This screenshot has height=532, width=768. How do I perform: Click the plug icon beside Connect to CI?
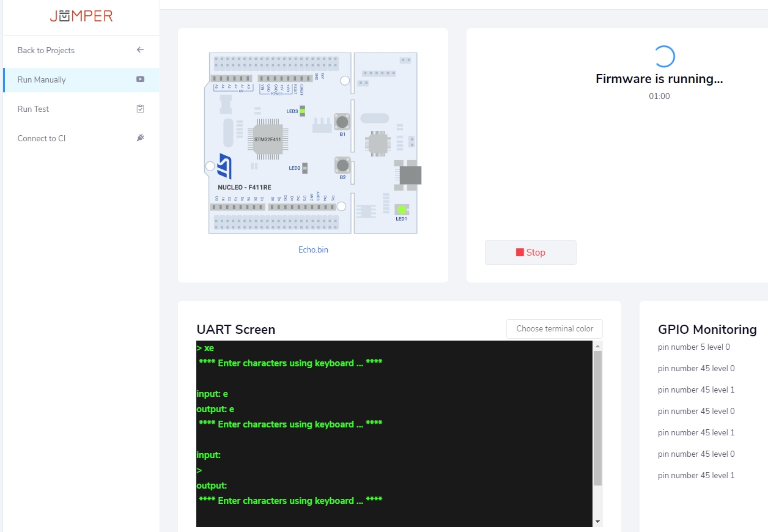click(x=140, y=138)
